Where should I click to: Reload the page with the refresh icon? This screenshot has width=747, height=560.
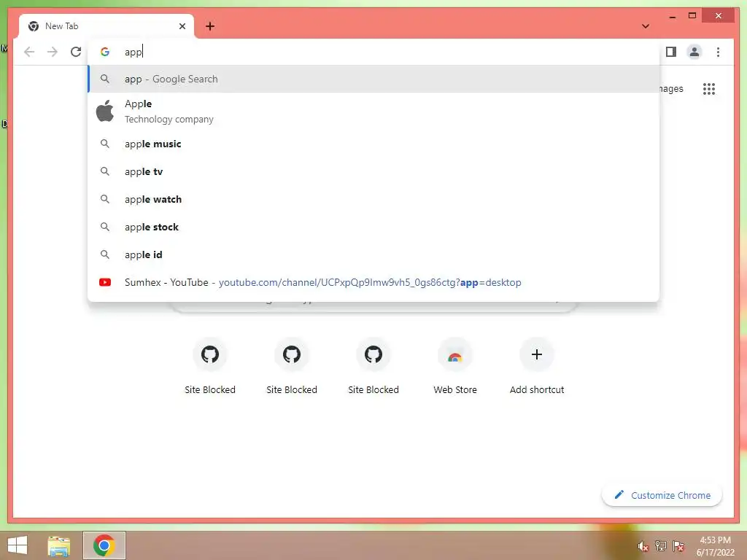tap(76, 52)
